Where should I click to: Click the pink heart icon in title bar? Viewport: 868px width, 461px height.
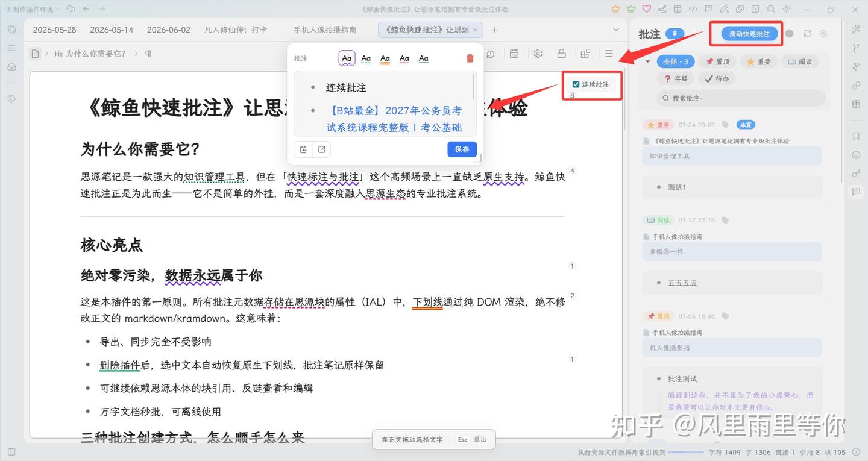pyautogui.click(x=647, y=9)
